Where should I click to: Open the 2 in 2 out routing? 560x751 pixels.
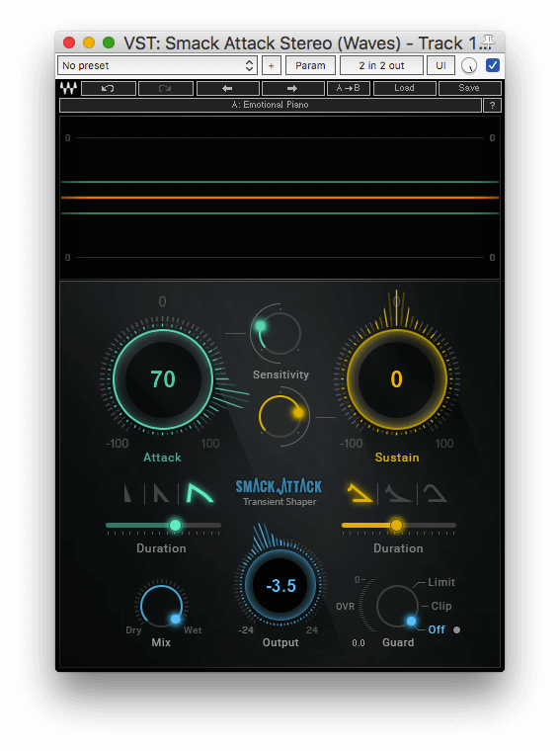[381, 65]
